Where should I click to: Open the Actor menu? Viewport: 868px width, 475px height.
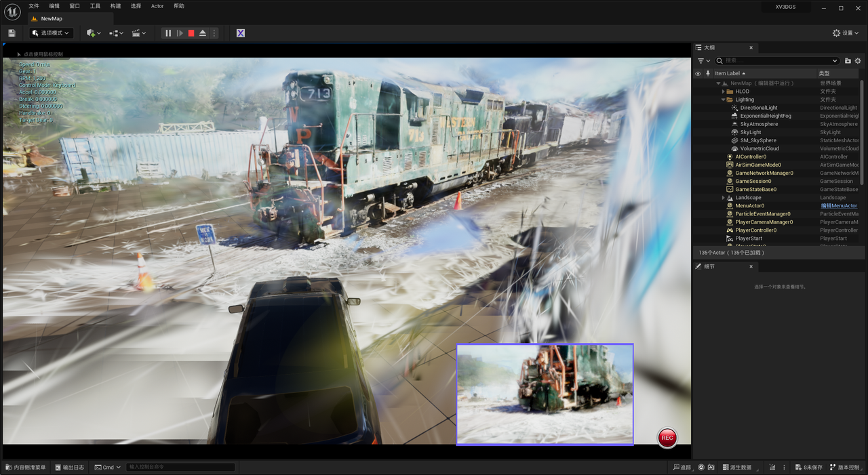pos(157,6)
